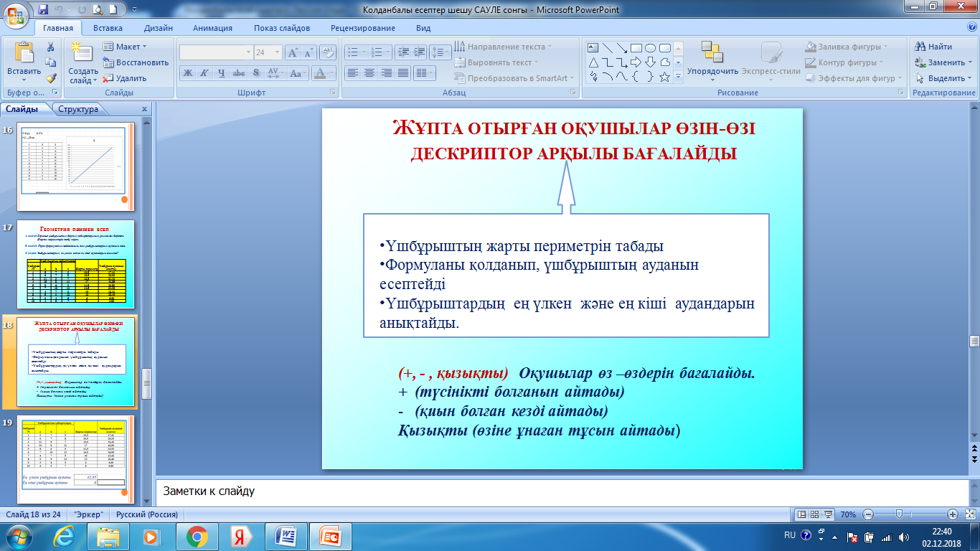The width and height of the screenshot is (980, 551).
Task: Toggle text shadow (S) effect
Action: coord(255,72)
